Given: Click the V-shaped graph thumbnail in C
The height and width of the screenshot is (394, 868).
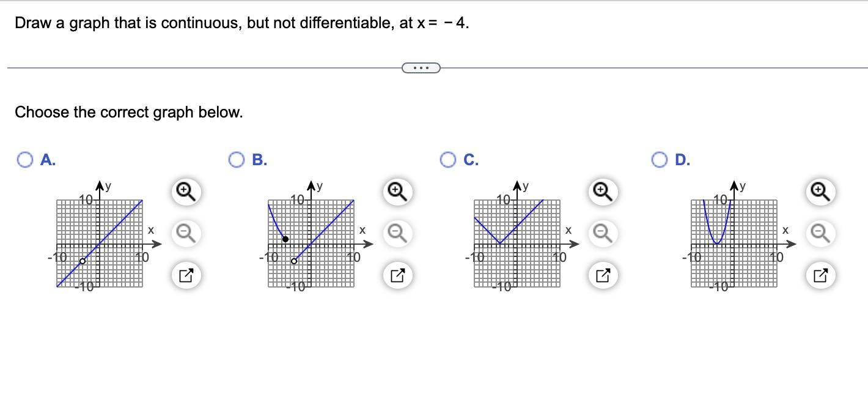Looking at the screenshot, I should (517, 243).
